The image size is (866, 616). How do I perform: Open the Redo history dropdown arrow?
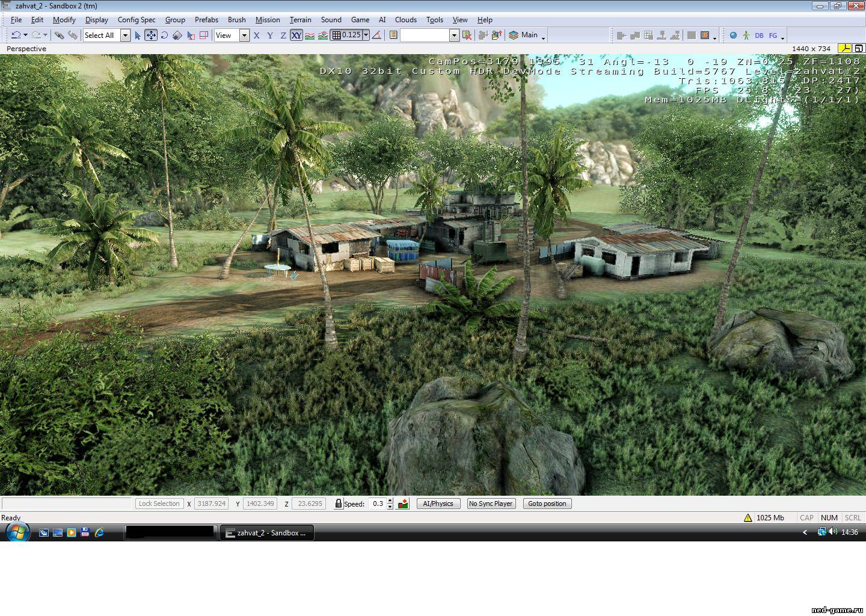[x=45, y=35]
